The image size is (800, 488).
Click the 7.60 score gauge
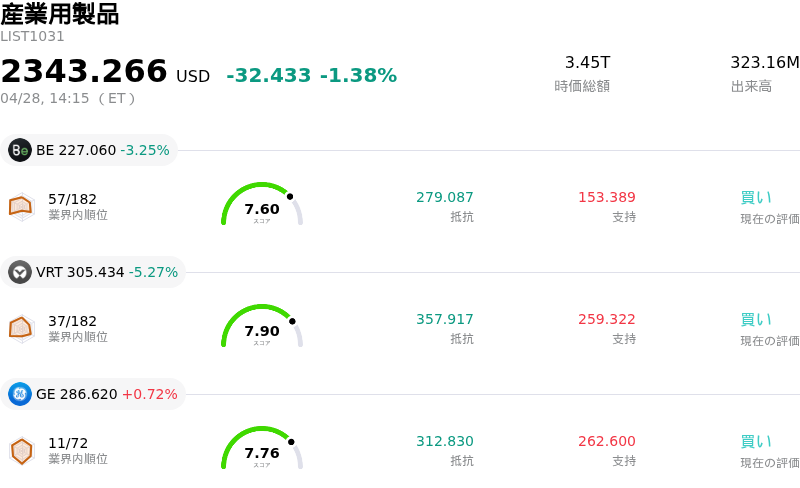click(261, 206)
